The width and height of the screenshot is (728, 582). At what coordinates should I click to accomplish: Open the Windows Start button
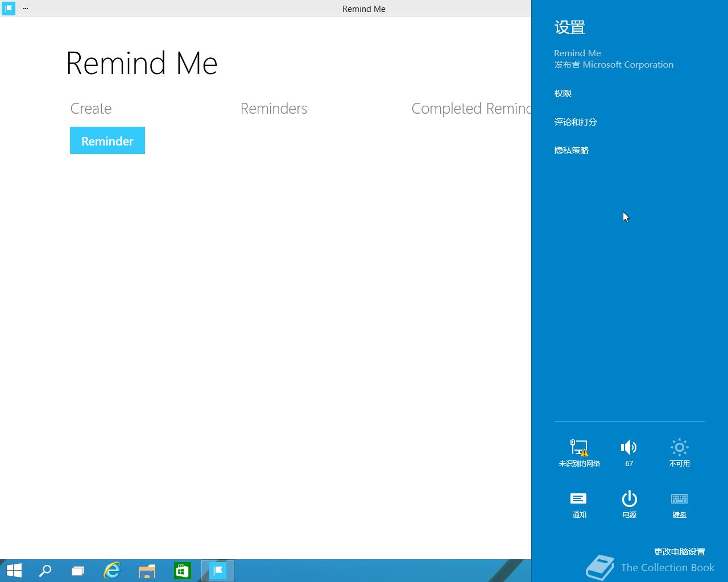(14, 571)
